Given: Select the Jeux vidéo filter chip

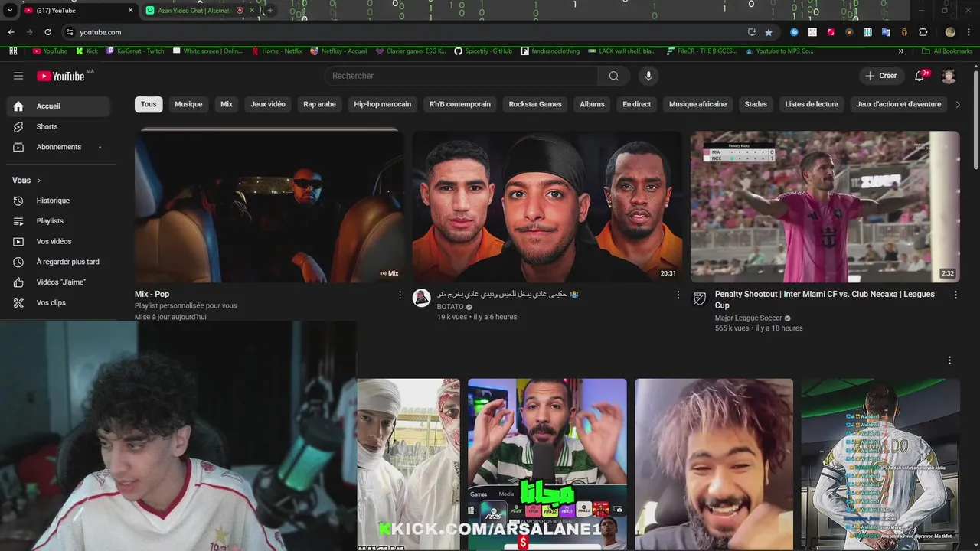Looking at the screenshot, I should click(268, 104).
